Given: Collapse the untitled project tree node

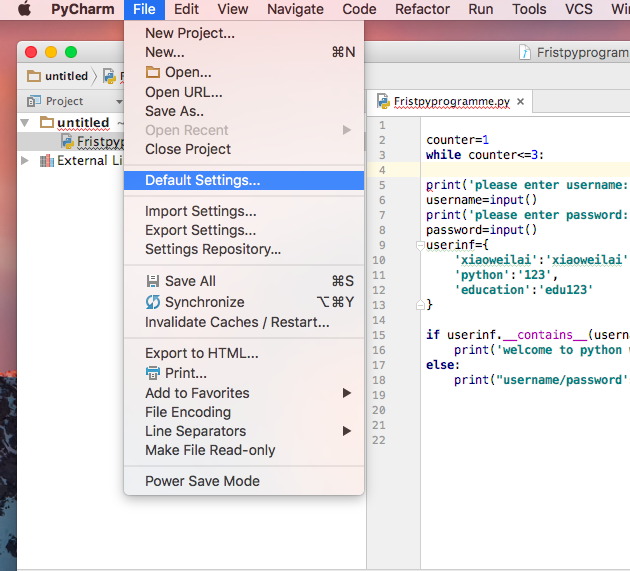Looking at the screenshot, I should click(x=25, y=123).
